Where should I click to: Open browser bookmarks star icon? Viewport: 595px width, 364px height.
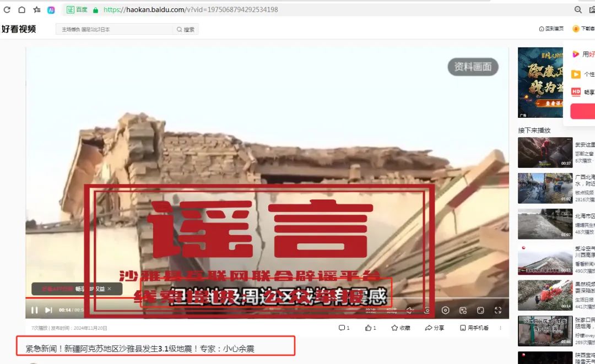(36, 9)
